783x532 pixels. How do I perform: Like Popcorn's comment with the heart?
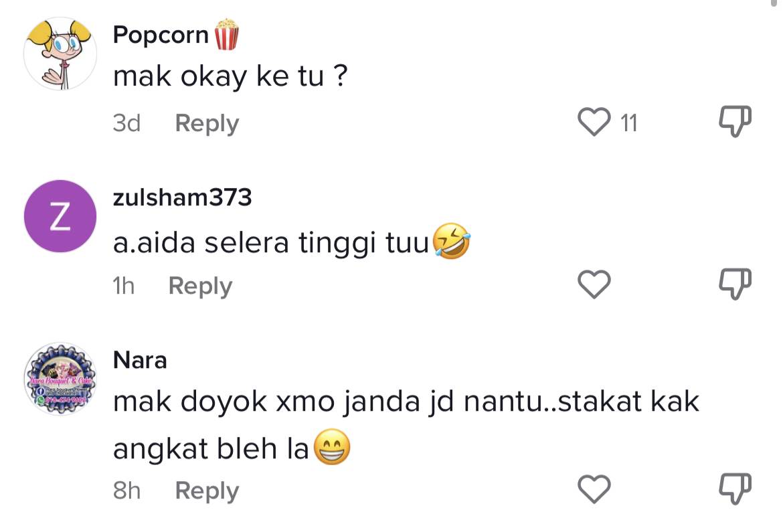pyautogui.click(x=594, y=123)
